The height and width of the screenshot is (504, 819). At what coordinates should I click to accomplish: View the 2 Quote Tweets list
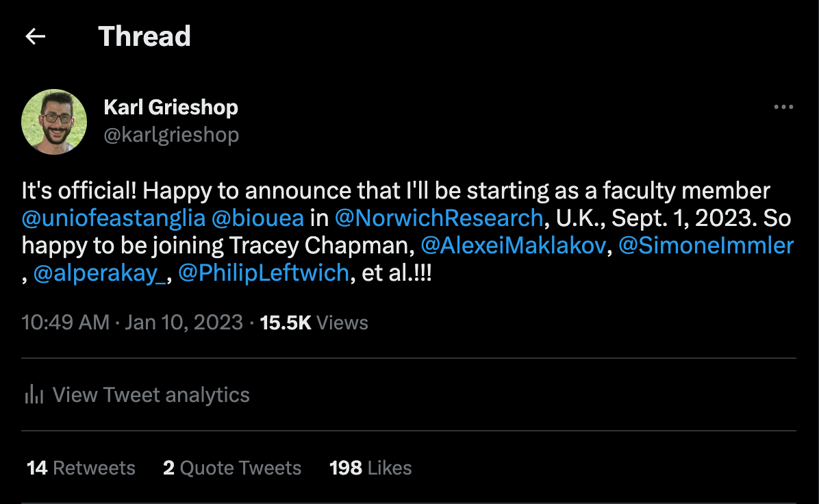pos(232,468)
